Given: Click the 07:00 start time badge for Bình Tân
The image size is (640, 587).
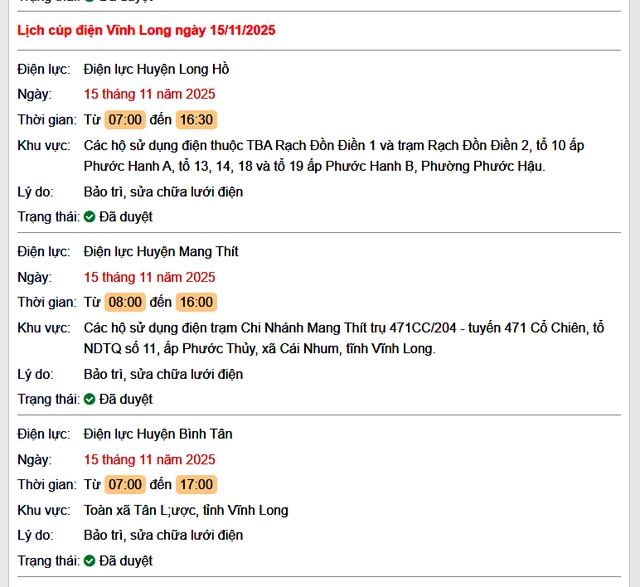Looking at the screenshot, I should (x=126, y=484).
